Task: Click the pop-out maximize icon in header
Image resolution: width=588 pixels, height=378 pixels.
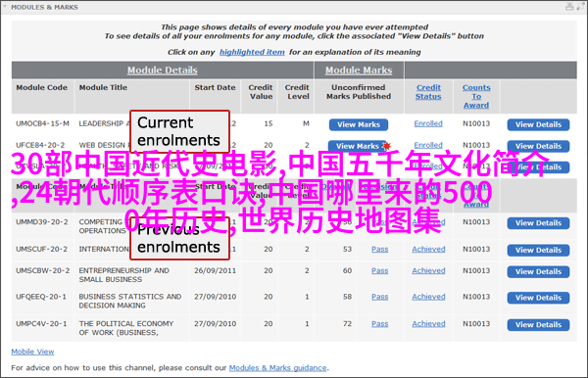Action: (581, 7)
